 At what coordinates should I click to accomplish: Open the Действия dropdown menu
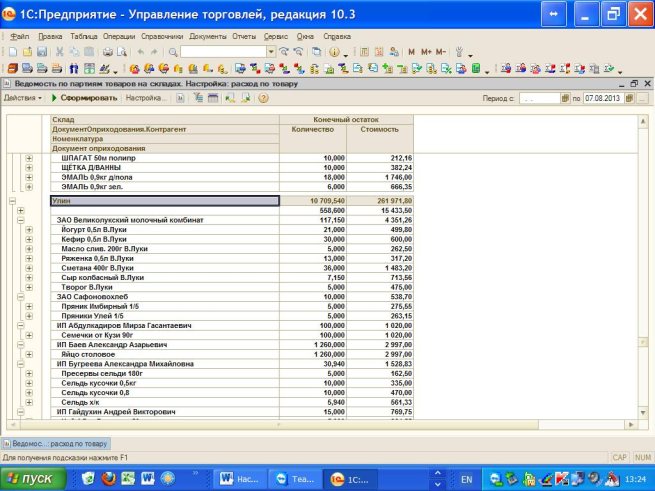(x=23, y=98)
